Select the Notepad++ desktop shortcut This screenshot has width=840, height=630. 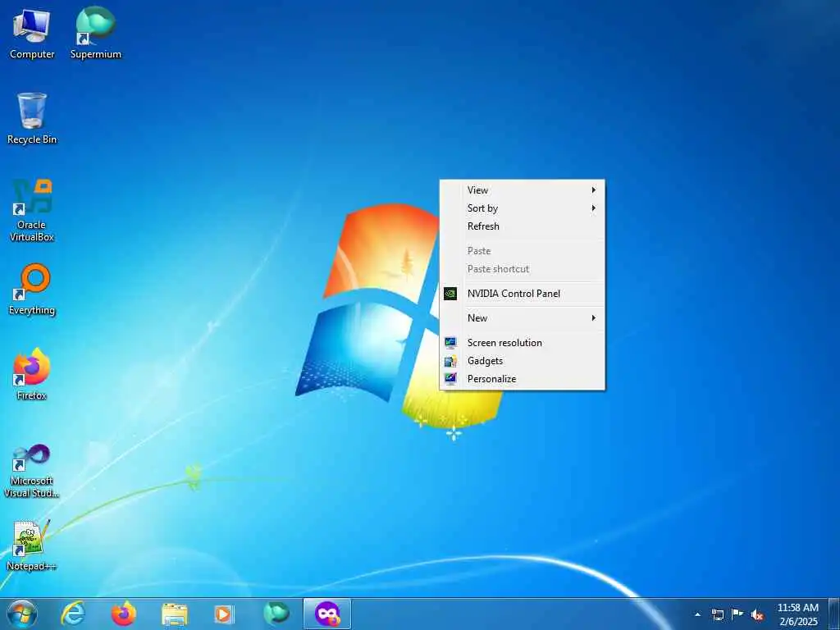click(x=32, y=545)
